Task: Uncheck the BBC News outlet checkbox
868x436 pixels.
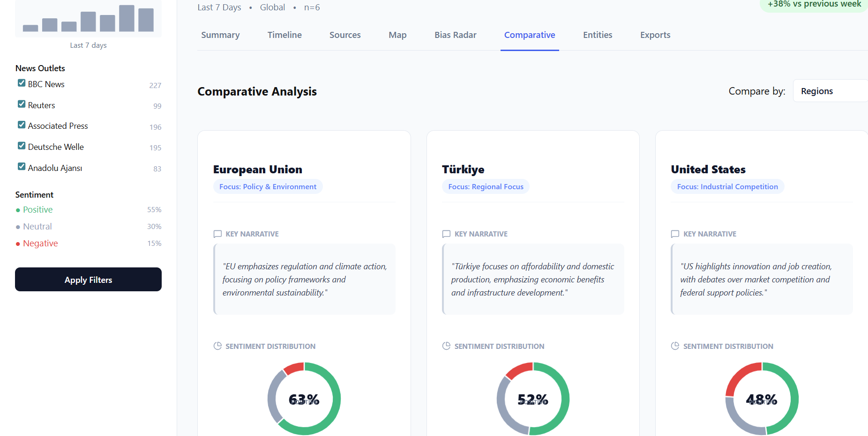Action: tap(22, 83)
